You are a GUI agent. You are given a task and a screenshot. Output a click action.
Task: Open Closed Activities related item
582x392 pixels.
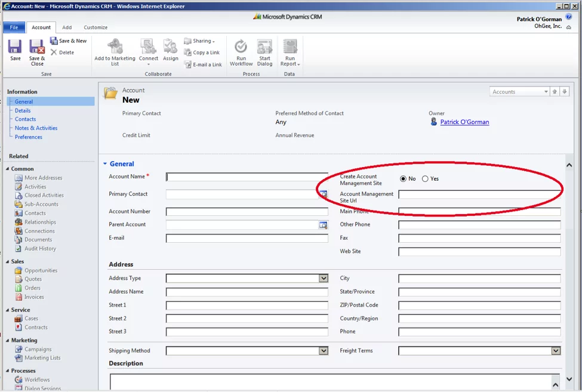pos(39,195)
